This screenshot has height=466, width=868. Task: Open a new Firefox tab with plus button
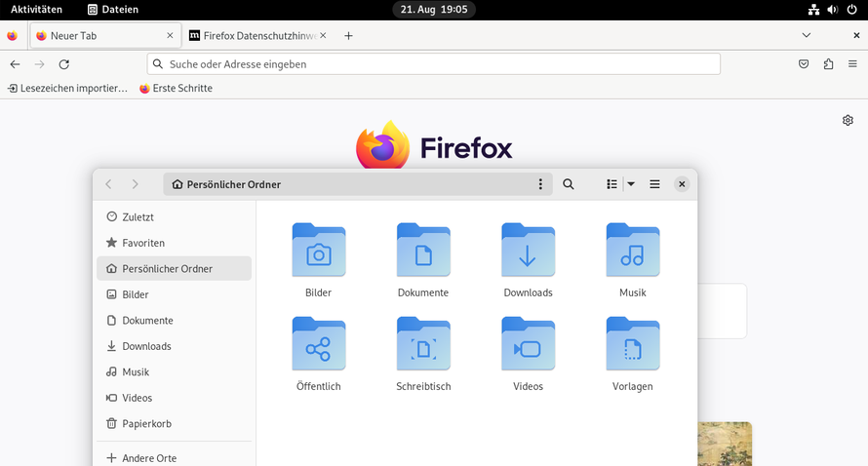click(348, 35)
